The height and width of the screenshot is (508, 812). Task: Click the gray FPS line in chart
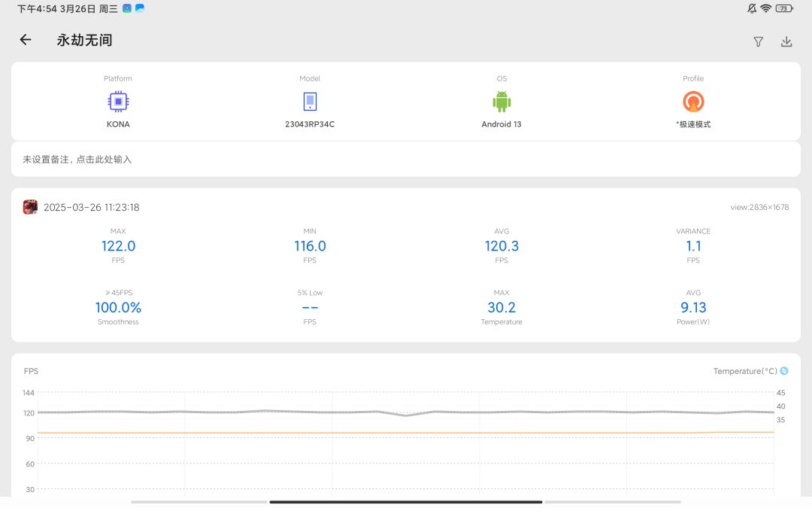point(406,413)
